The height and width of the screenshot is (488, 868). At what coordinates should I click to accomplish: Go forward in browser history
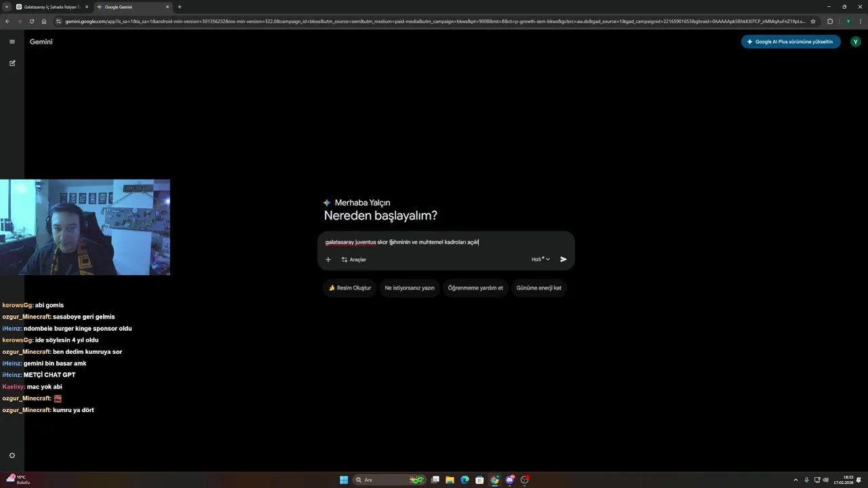20,21
